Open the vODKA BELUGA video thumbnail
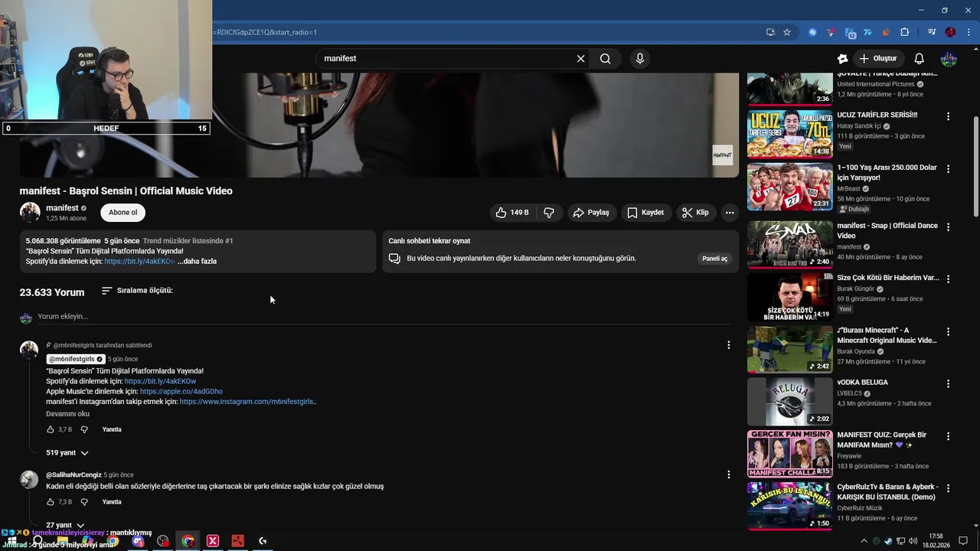The width and height of the screenshot is (980, 551). (789, 401)
